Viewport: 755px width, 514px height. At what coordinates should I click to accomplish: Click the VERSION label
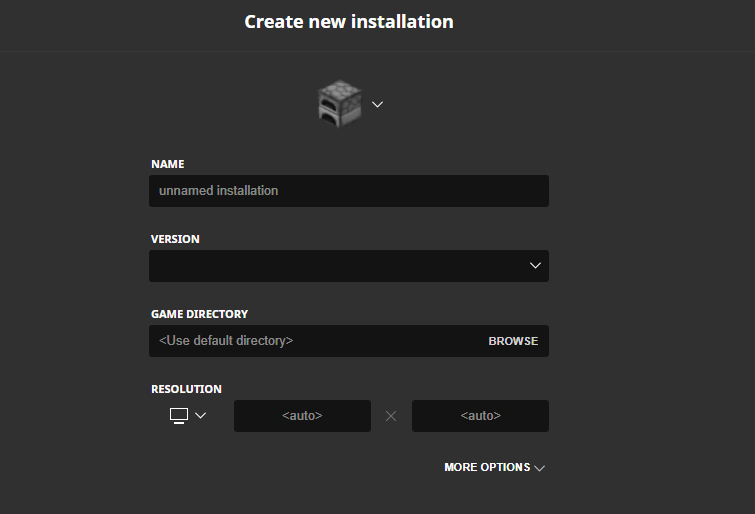175,239
